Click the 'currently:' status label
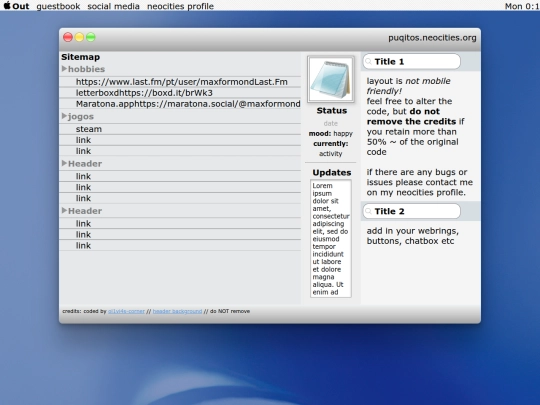This screenshot has height=405, width=540. 331,144
